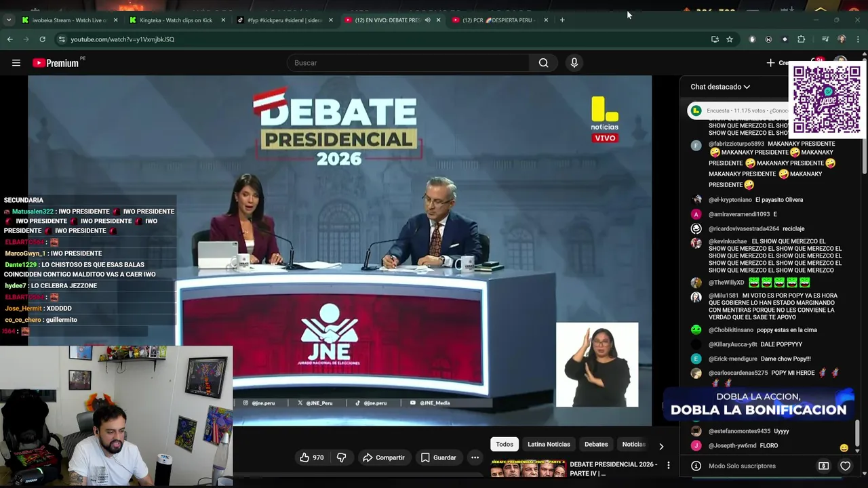The height and width of the screenshot is (488, 868).
Task: Click 'Modo Solo suscriptores' text
Action: click(742, 466)
